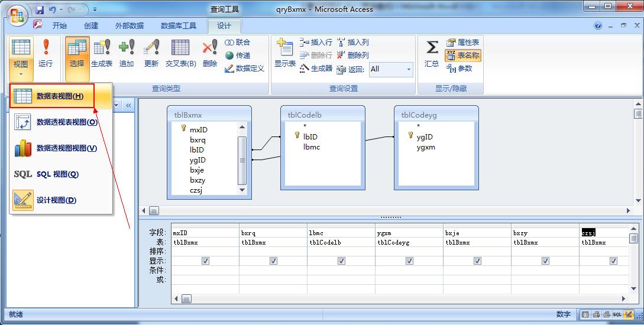Switch to the 创建 (Create) ribbon tab
Screen dimensions: 644x325
pos(91,25)
